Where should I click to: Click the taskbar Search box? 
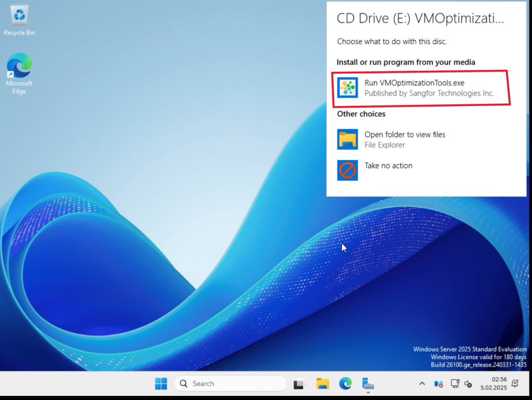click(230, 384)
